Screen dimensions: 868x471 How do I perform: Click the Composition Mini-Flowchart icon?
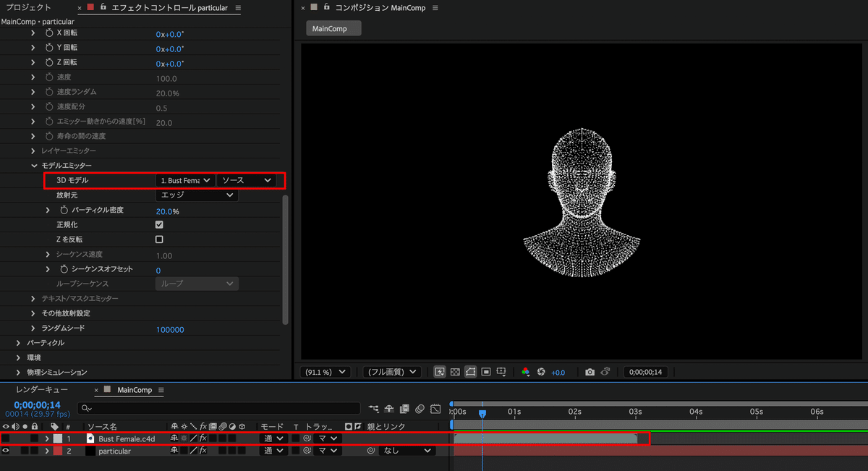coord(373,409)
